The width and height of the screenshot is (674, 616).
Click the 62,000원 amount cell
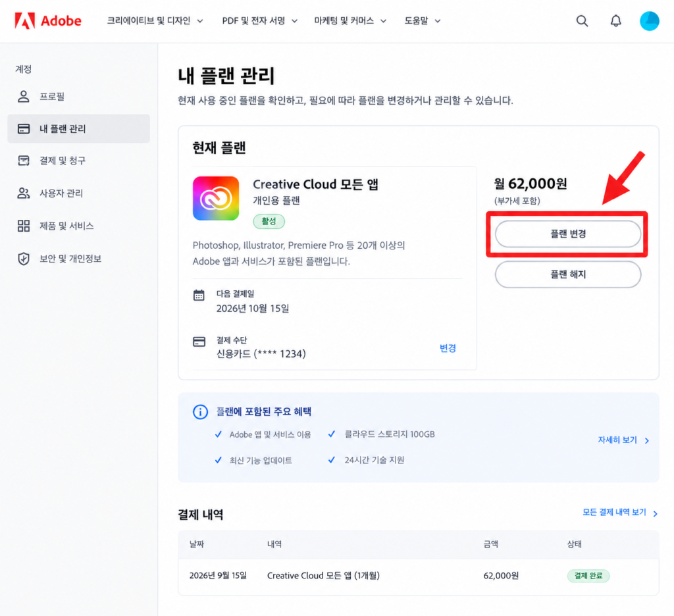coord(501,576)
